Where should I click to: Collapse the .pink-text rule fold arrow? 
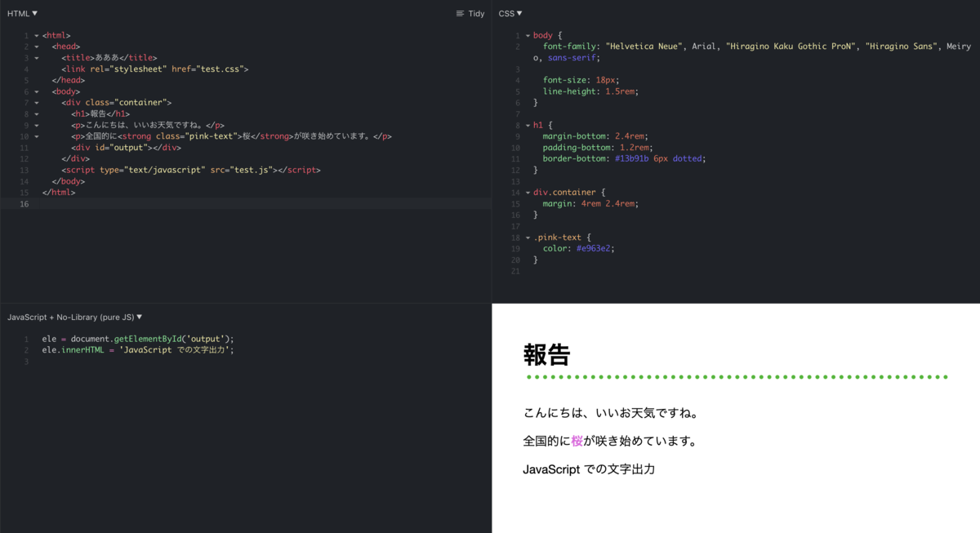pos(528,238)
